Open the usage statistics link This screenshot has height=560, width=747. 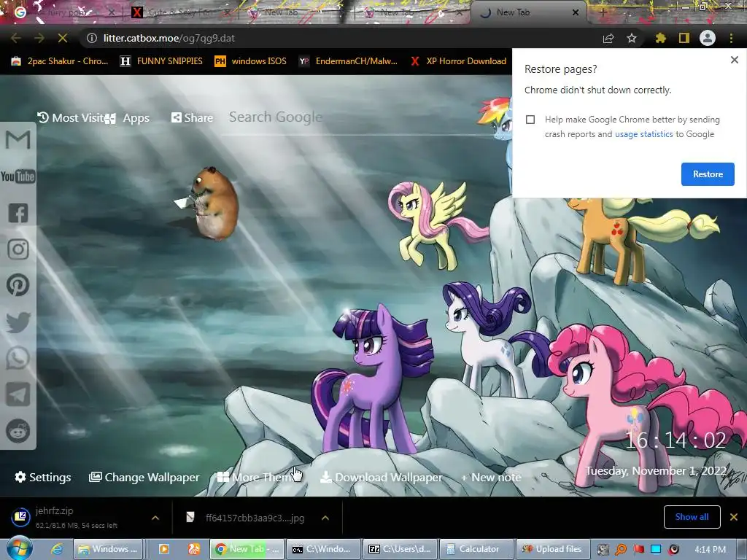(x=643, y=134)
